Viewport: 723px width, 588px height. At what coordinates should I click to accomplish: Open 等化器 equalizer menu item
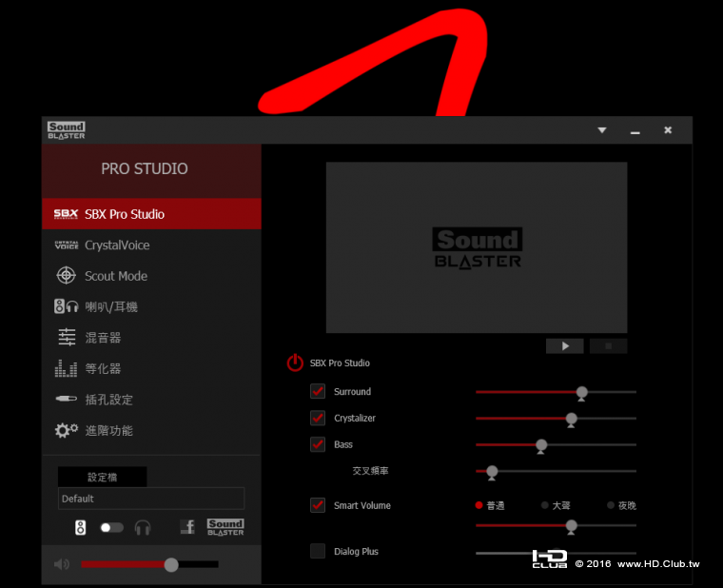pos(151,368)
